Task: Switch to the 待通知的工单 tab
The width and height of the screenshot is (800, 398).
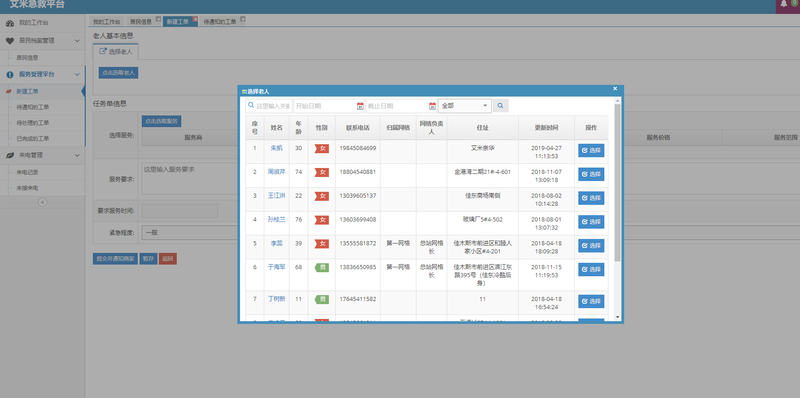Action: coord(220,22)
